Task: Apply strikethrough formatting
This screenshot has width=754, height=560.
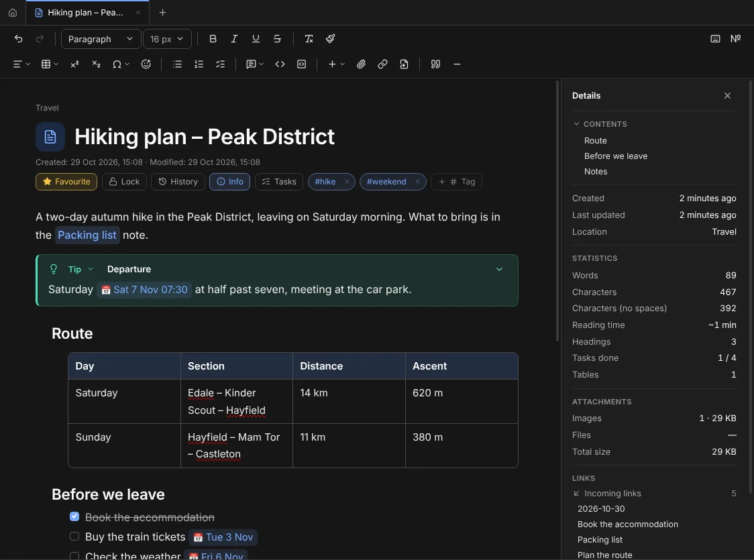Action: (x=278, y=39)
